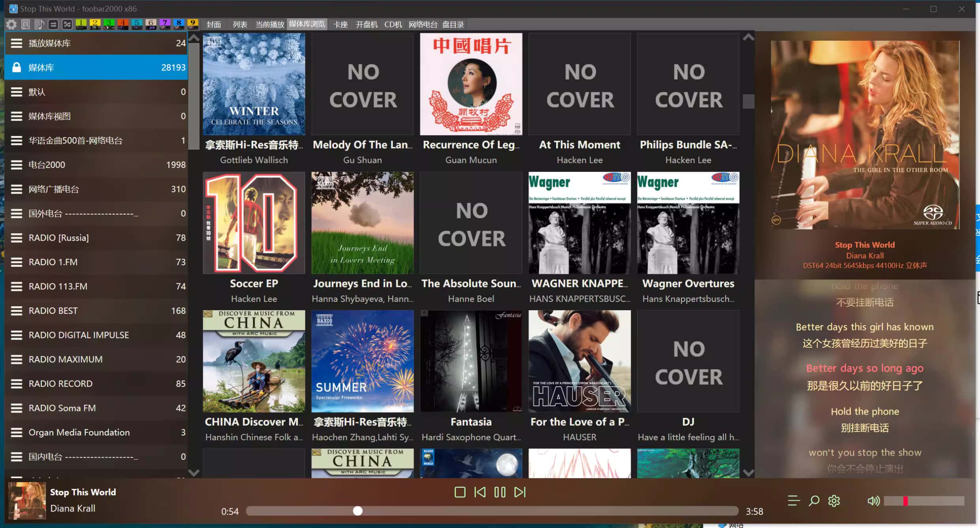
Task: Switch to the 当前播放 tab
Action: pyautogui.click(x=269, y=25)
